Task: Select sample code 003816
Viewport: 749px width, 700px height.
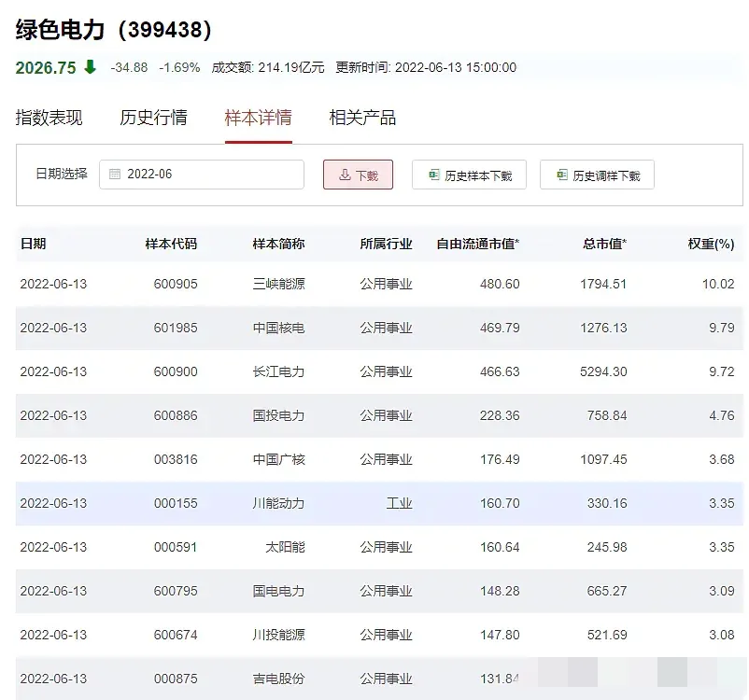Action: tap(176, 460)
